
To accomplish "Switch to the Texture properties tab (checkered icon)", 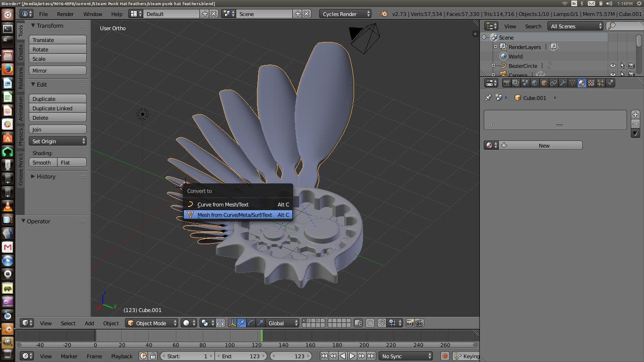I will pyautogui.click(x=591, y=83).
